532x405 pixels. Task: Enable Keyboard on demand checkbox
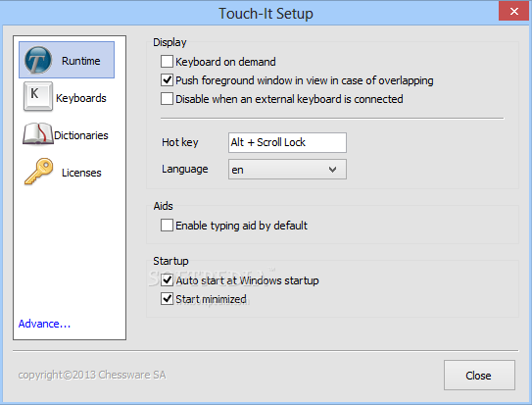click(x=167, y=62)
